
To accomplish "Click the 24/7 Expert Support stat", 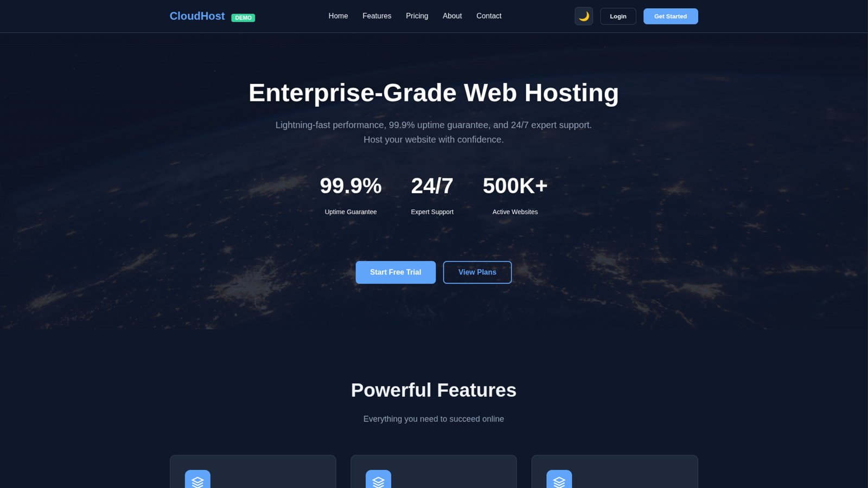I will [x=432, y=194].
